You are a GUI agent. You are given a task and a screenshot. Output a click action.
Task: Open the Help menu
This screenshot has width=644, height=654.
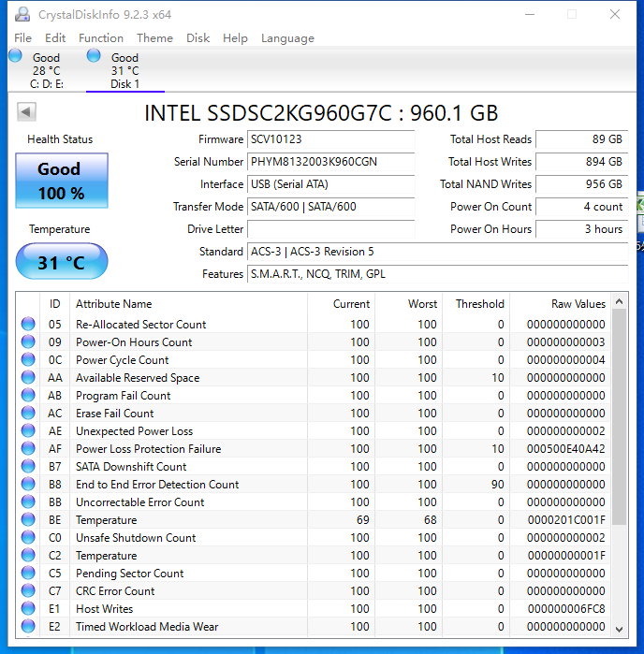point(235,38)
